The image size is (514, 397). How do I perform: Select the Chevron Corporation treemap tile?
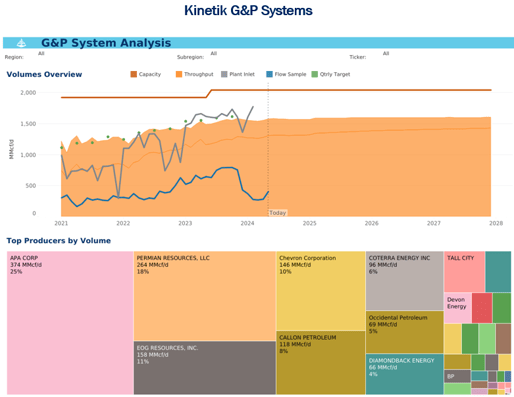pos(321,291)
